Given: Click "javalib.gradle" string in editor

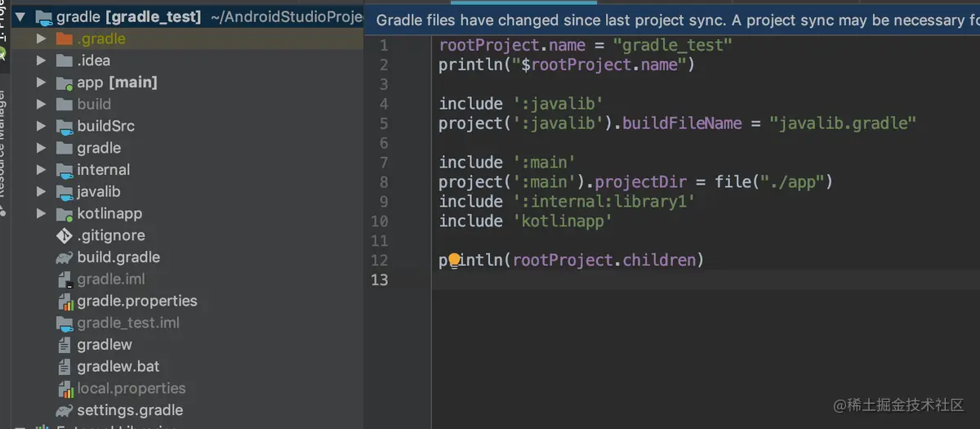Looking at the screenshot, I should (x=844, y=123).
